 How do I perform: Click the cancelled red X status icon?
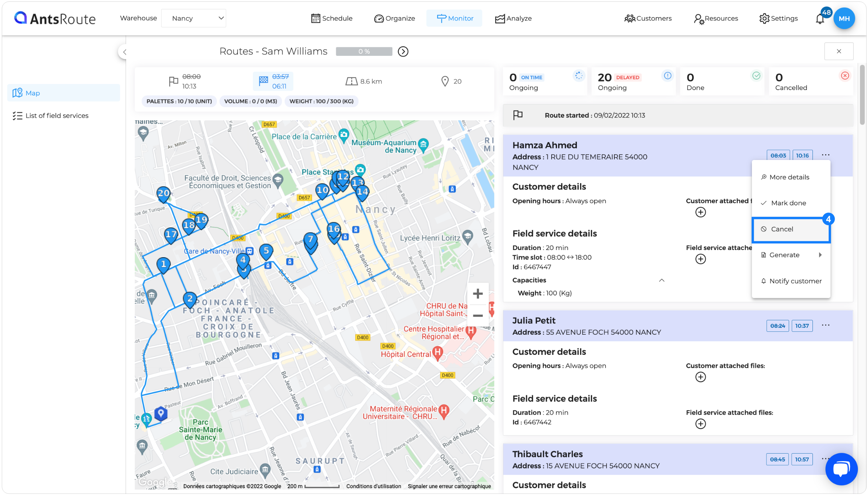pos(845,76)
